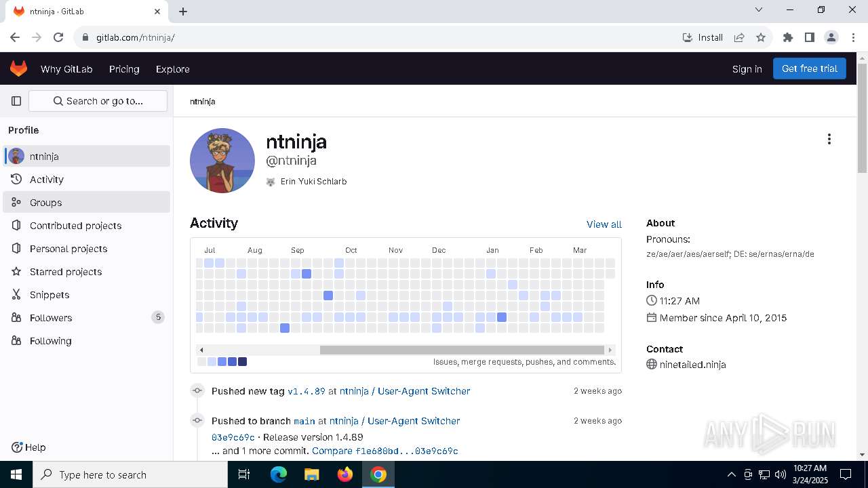Open the Pricing page
This screenshot has width=868, height=488.
124,69
